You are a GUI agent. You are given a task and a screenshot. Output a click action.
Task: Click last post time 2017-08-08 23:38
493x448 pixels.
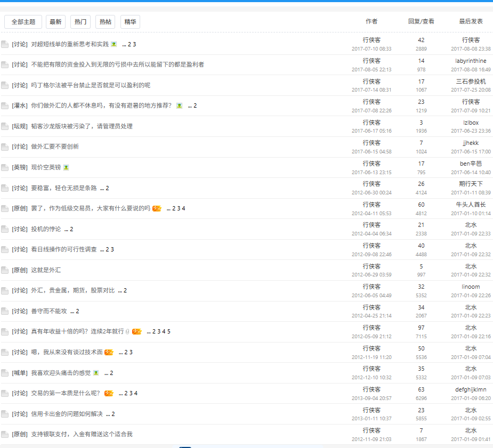coord(471,48)
